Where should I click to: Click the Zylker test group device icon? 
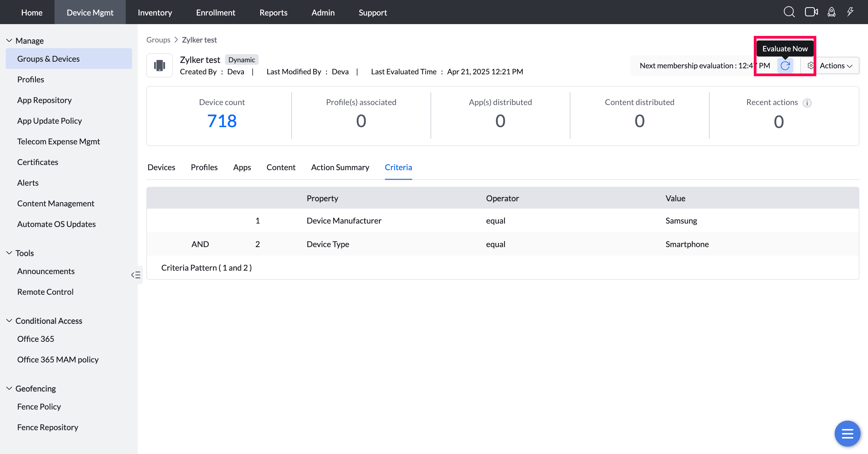click(x=159, y=65)
